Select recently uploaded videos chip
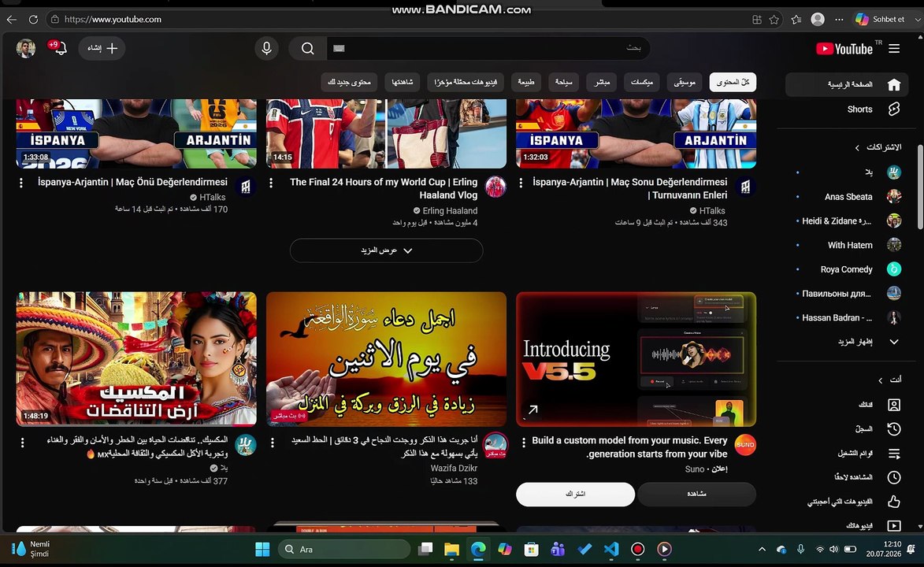Viewport: 924px width, 567px height. 466,83
